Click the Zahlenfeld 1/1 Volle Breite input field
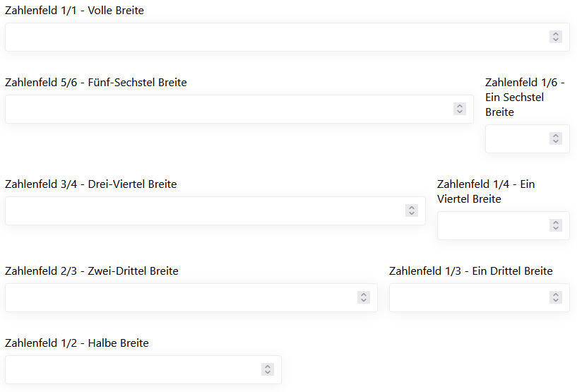The width and height of the screenshot is (577, 392). (275, 37)
